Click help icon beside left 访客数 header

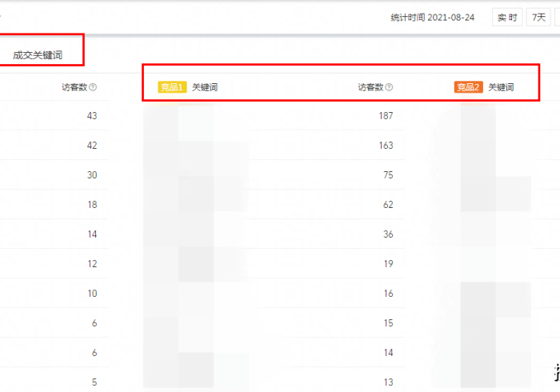click(x=94, y=87)
